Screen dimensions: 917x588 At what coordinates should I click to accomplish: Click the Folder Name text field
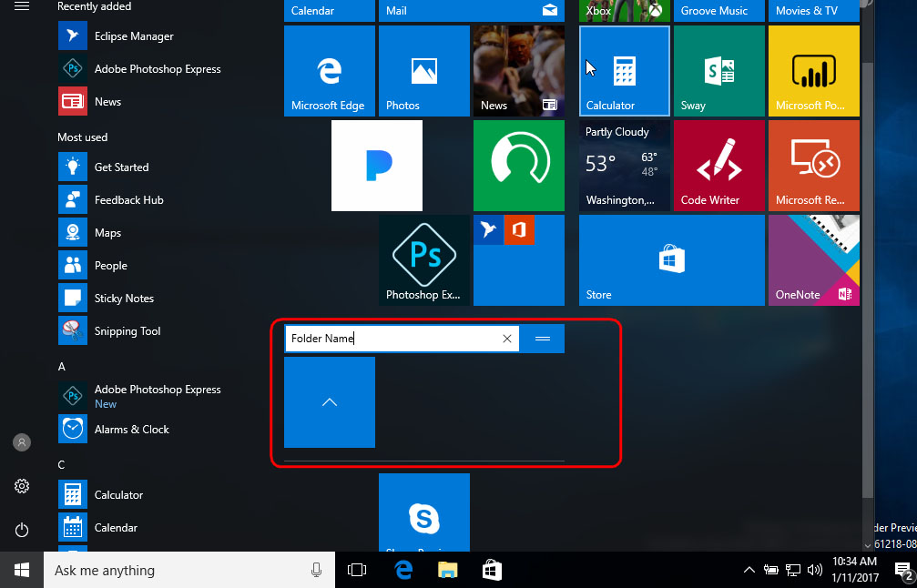402,339
